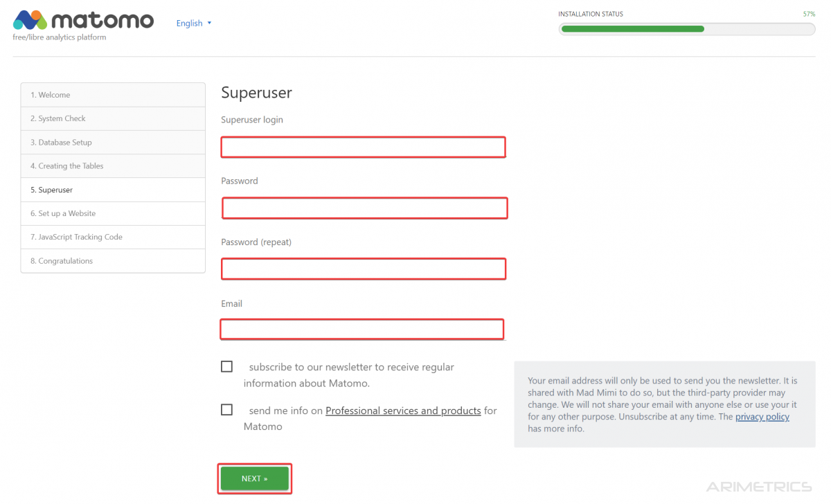Click the installation status progress bar
The image size is (831, 504).
pyautogui.click(x=686, y=29)
